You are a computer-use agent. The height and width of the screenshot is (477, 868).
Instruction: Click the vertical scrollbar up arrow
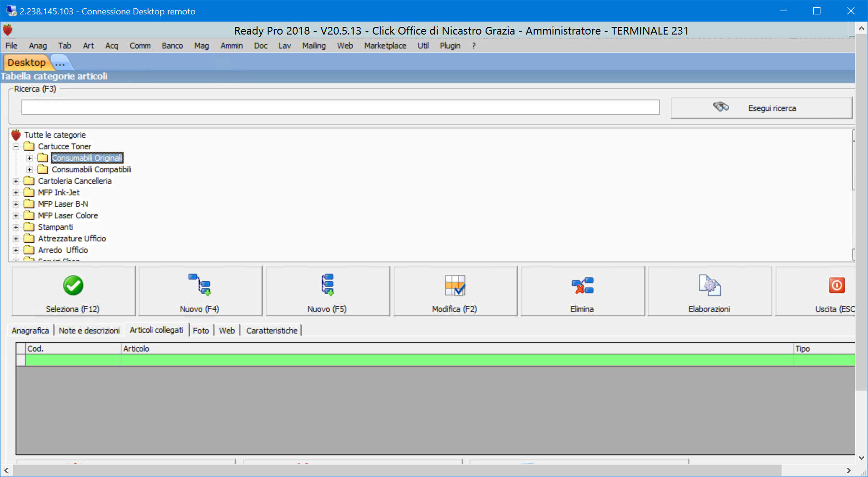[861, 29]
